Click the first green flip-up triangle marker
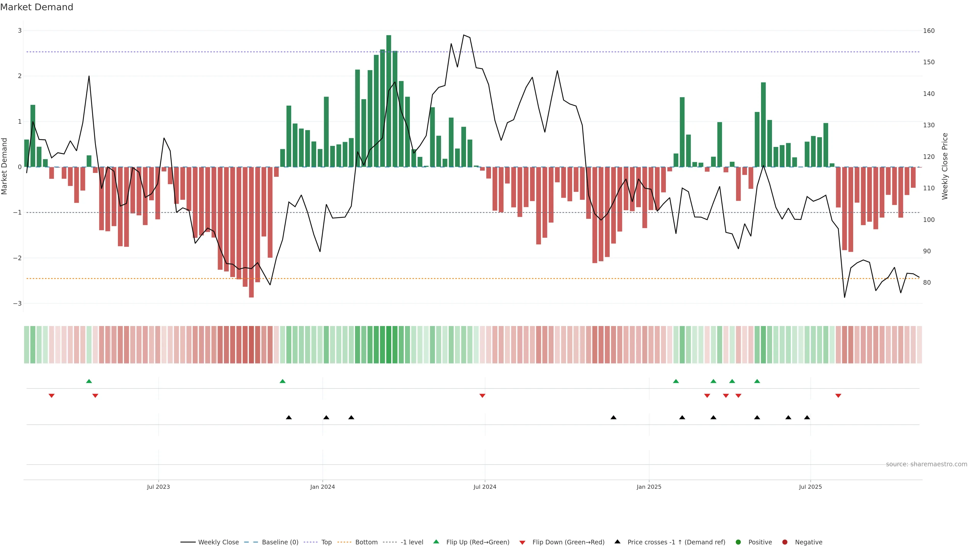Viewport: 980px width, 551px height. (89, 381)
